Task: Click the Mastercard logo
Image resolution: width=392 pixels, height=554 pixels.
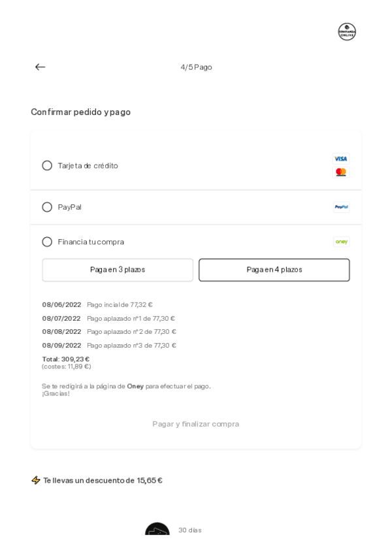Action: coord(341,172)
